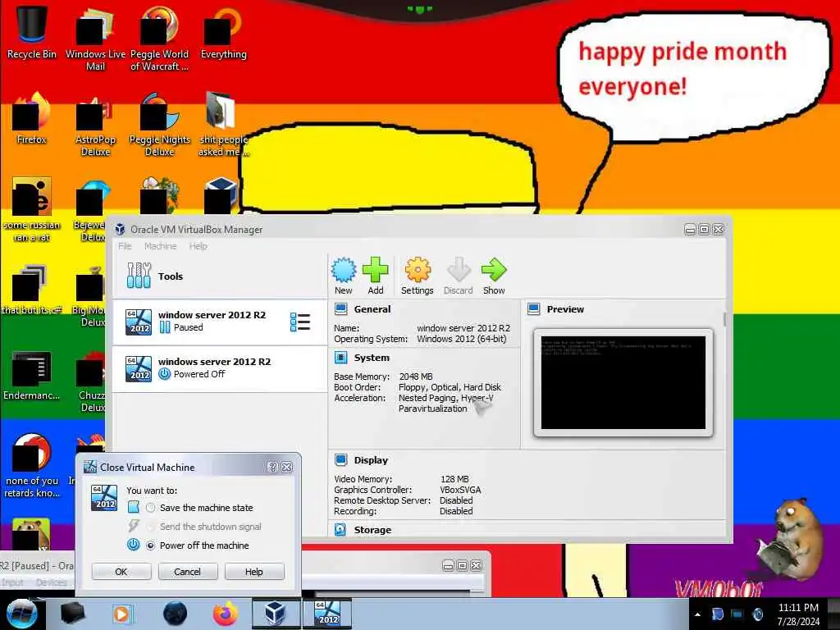Click the General section header
This screenshot has width=840, height=630.
(372, 309)
